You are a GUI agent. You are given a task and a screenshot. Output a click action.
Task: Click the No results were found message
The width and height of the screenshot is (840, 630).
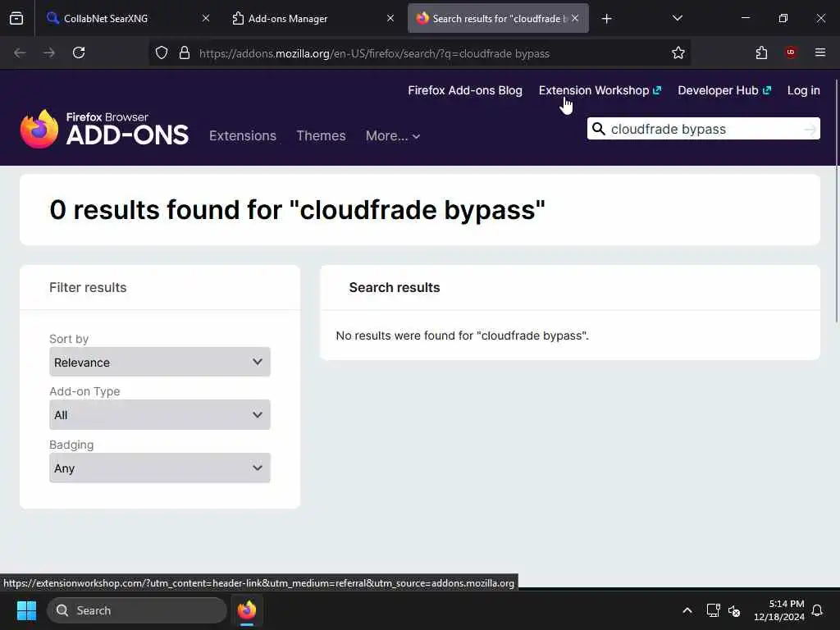[463, 336]
